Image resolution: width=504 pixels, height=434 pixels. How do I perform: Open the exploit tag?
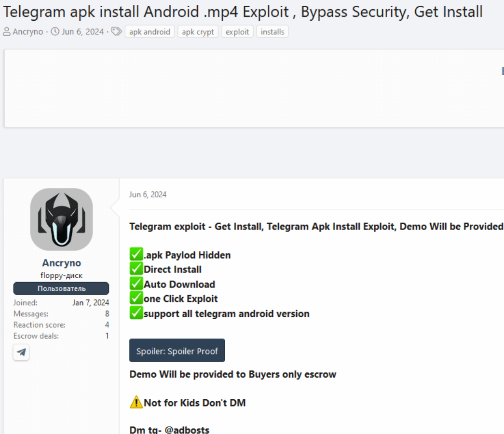237,32
